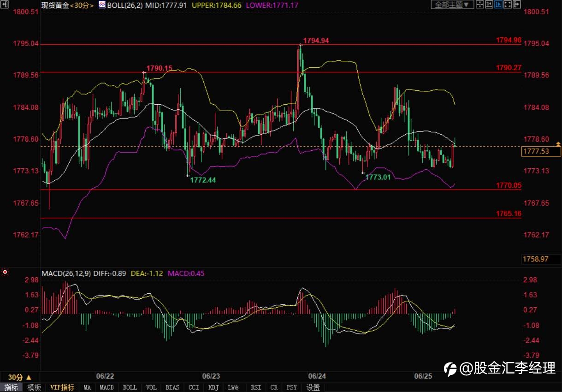Screen dimensions: 562x392
Task: Click the 1794.98 red resistance line label
Action: (x=509, y=40)
